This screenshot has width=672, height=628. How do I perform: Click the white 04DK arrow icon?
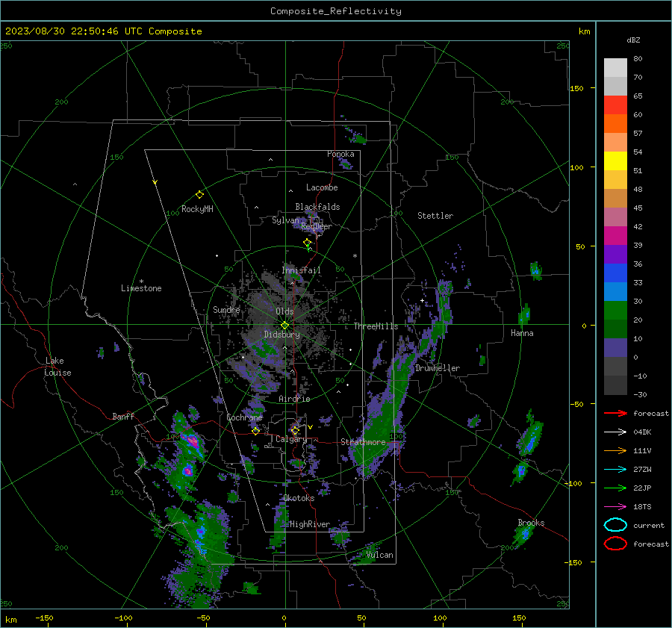click(x=615, y=432)
